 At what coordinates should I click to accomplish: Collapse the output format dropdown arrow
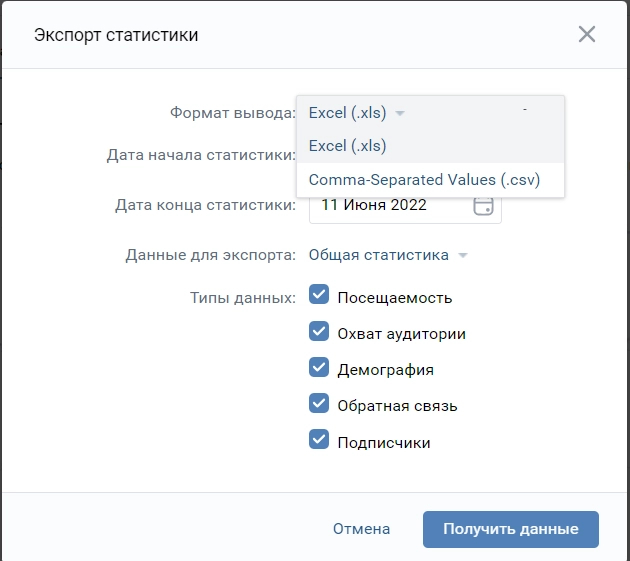point(400,113)
